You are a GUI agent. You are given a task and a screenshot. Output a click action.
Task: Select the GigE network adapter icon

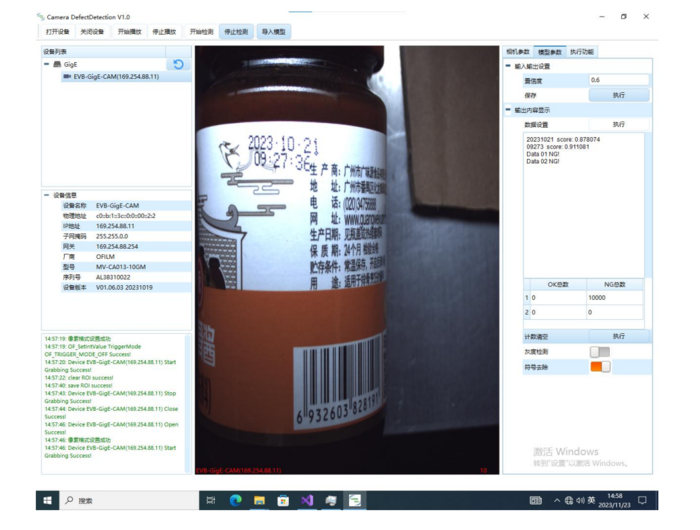click(x=57, y=64)
